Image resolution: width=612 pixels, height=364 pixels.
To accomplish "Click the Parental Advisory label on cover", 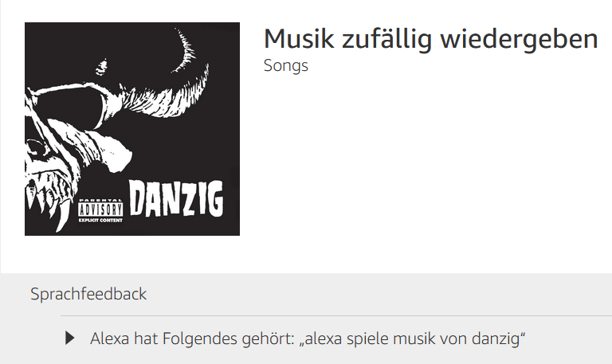I will [x=100, y=211].
